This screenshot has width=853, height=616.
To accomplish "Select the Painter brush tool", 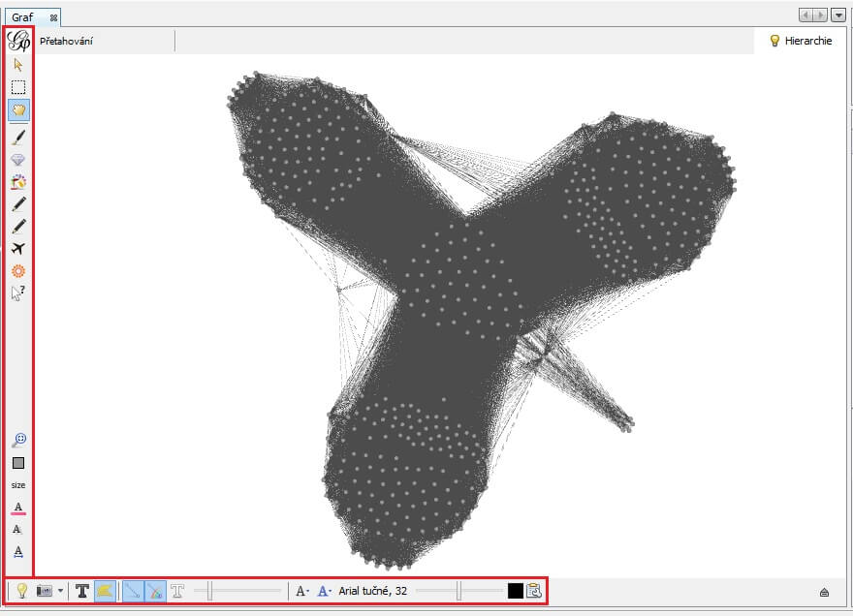I will coord(18,137).
